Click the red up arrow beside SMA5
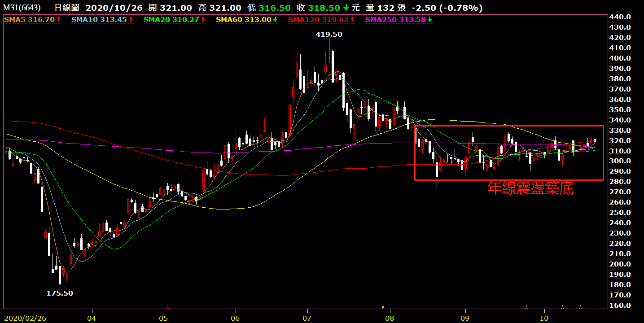Viewport: 644px width, 323px height. [59, 20]
